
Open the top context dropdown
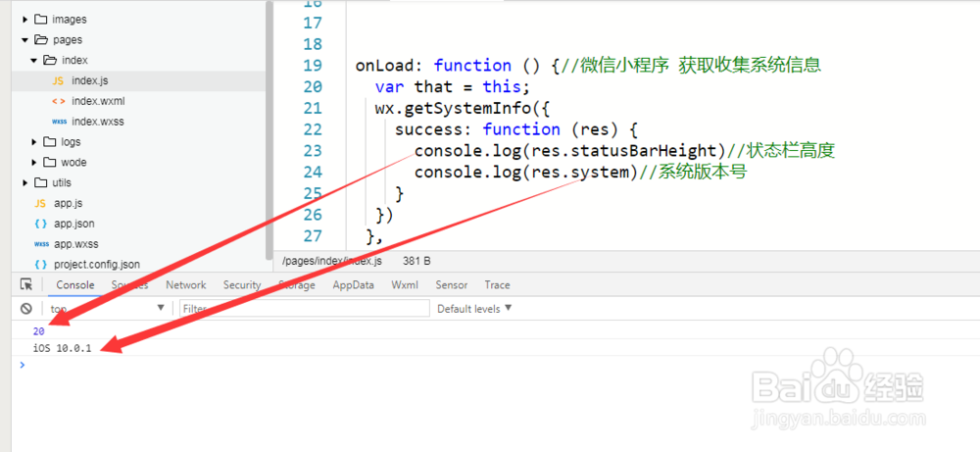pos(108,308)
